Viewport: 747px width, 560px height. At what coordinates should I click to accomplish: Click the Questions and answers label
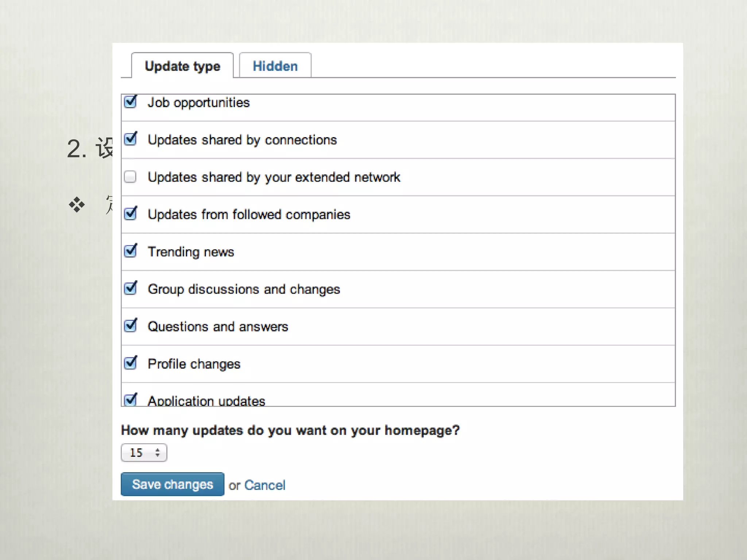click(x=218, y=327)
